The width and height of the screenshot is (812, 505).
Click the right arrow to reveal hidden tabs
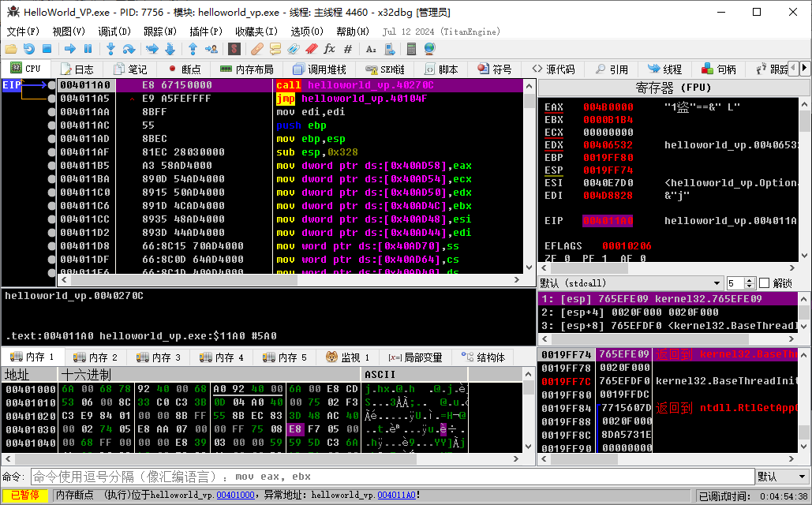point(805,69)
